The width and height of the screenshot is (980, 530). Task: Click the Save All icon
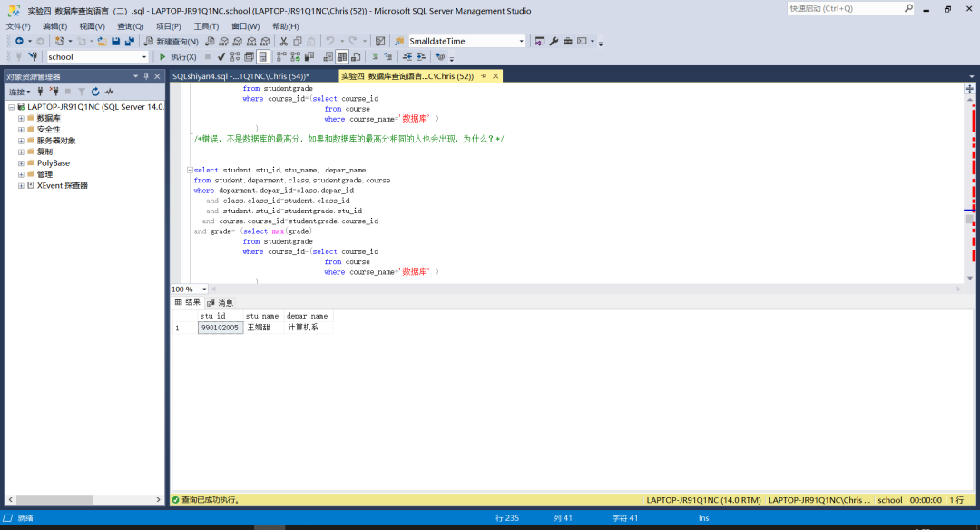click(130, 41)
